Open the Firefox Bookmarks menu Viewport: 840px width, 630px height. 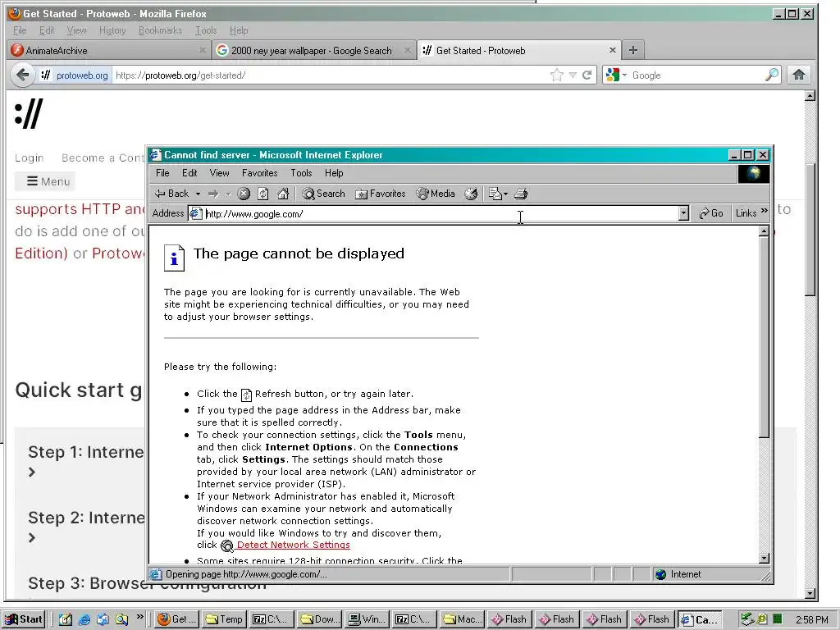[160, 30]
